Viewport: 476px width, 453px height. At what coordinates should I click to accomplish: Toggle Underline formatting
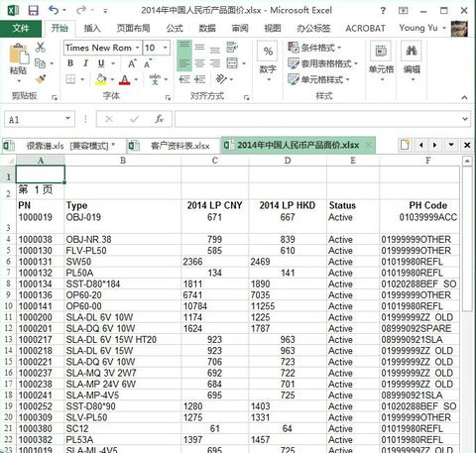coord(101,63)
